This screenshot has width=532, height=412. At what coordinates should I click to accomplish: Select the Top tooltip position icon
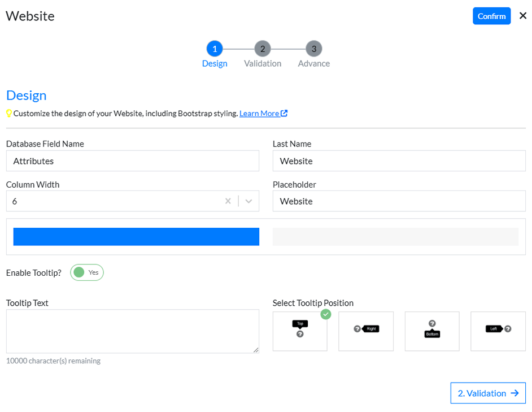(x=300, y=331)
